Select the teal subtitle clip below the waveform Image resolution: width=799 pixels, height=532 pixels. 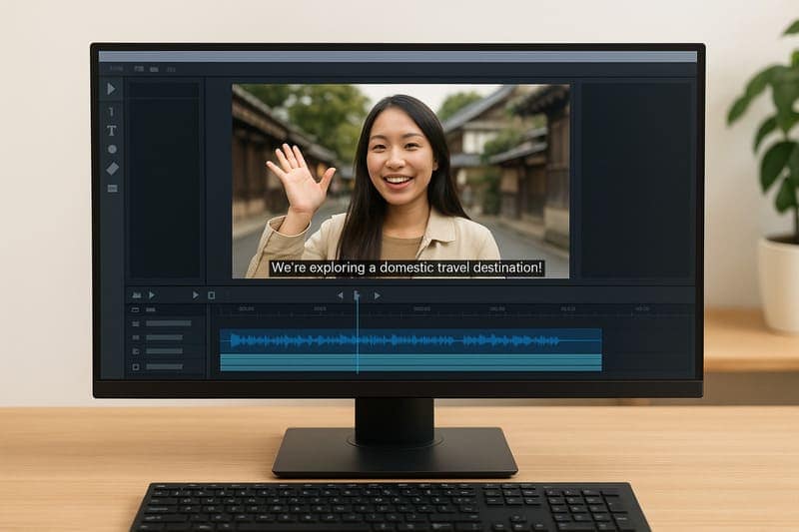[410, 362]
